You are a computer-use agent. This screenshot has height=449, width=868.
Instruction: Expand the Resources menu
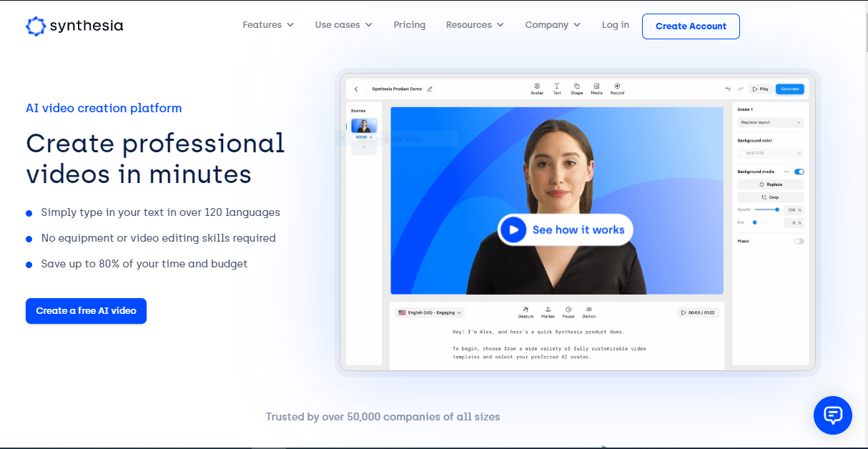click(475, 25)
